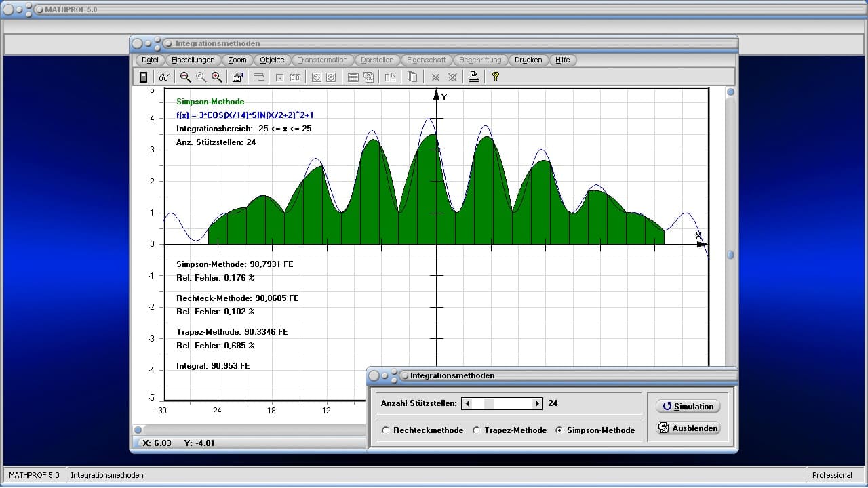868x488 pixels.
Task: Open the Hilfe menu
Action: [563, 60]
